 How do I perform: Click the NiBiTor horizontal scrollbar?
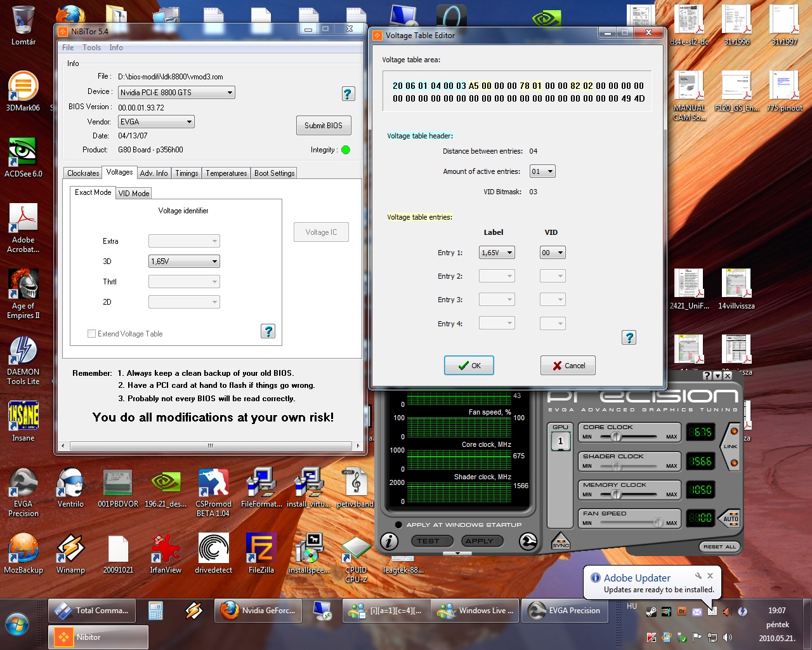211,446
